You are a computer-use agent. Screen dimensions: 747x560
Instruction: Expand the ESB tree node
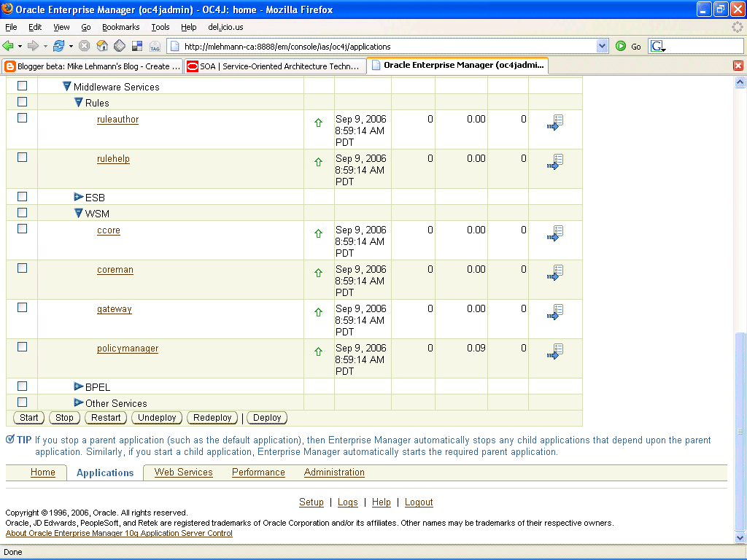(x=79, y=197)
